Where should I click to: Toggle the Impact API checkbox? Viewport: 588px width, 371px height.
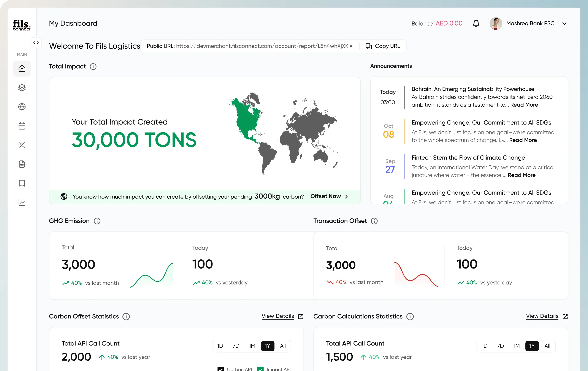260,369
